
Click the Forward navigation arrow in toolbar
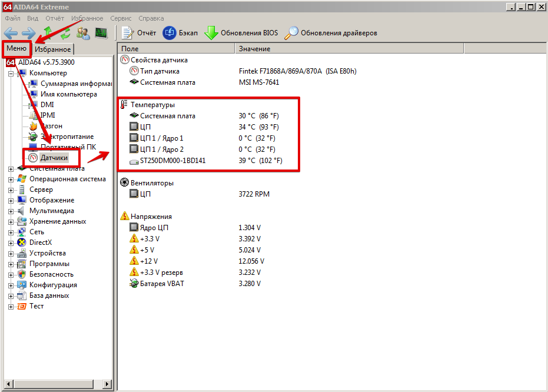[x=28, y=33]
